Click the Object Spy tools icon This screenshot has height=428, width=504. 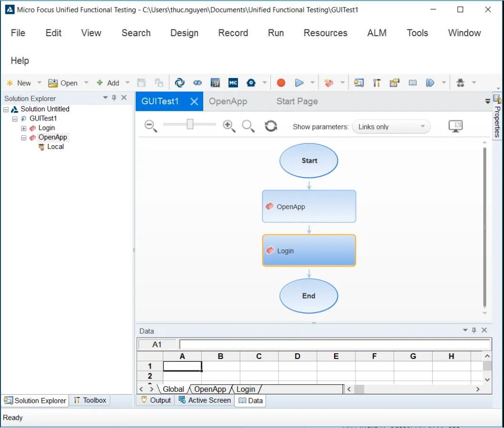[x=377, y=83]
